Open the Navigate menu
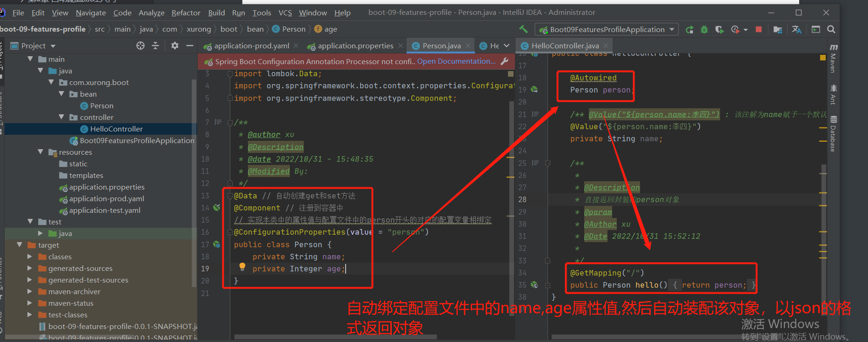868x342 pixels. pos(91,13)
